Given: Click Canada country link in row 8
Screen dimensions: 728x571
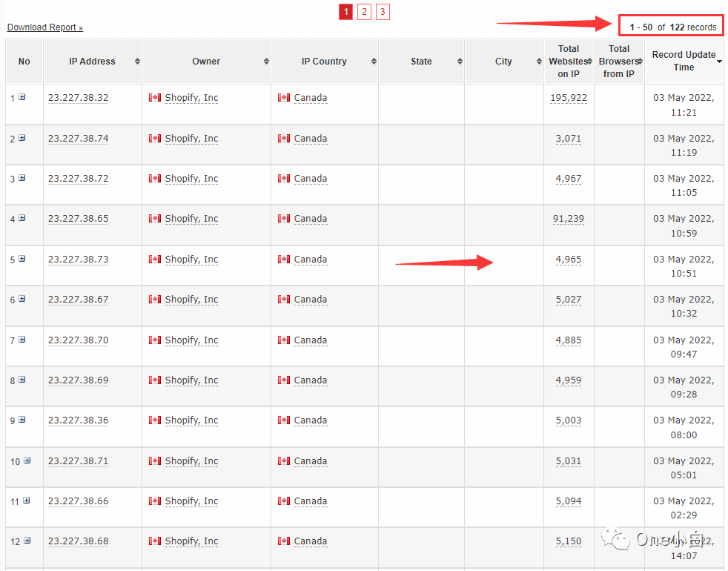Looking at the screenshot, I should point(311,380).
